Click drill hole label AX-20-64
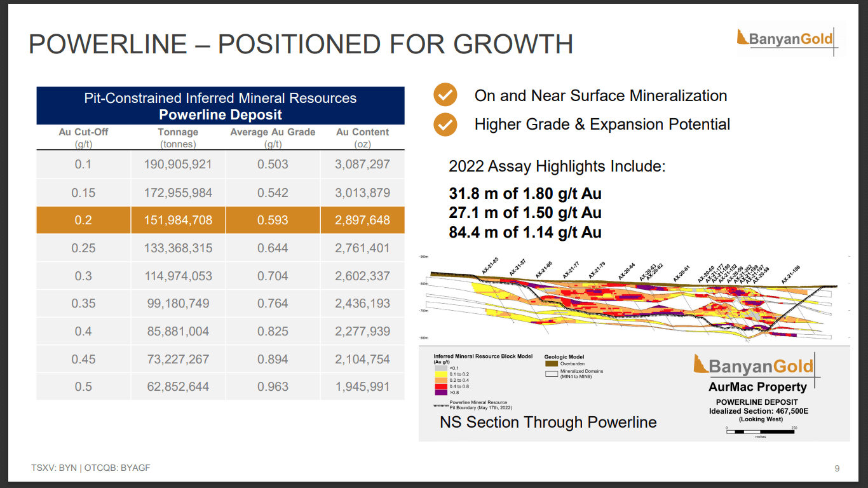This screenshot has width=868, height=488. [627, 271]
